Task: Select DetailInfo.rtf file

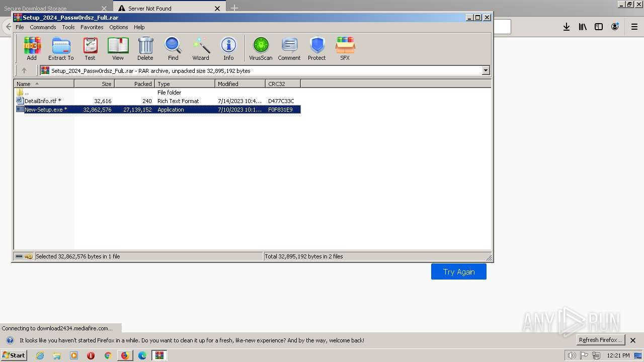Action: pyautogui.click(x=157, y=101)
